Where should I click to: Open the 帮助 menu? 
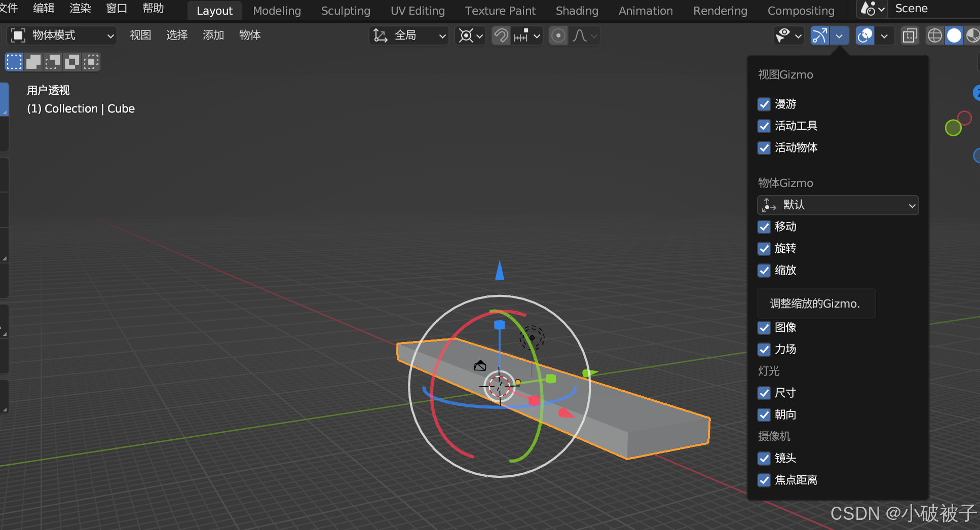click(x=153, y=9)
